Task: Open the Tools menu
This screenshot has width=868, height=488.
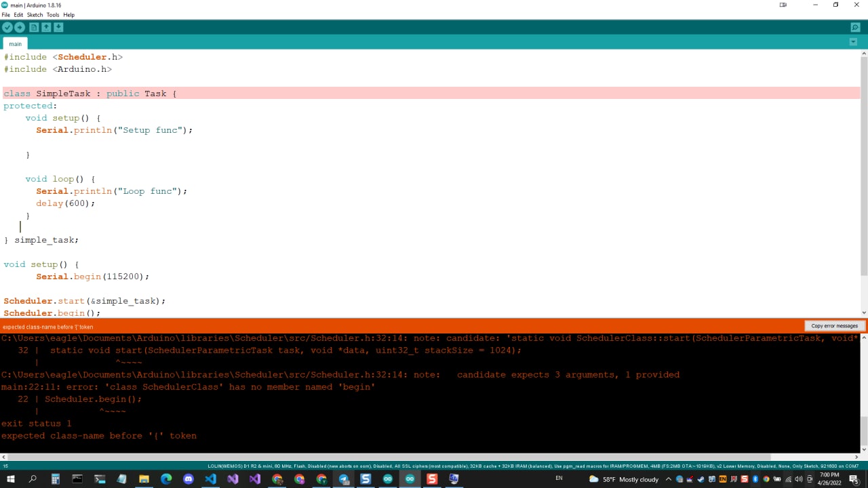Action: (53, 14)
